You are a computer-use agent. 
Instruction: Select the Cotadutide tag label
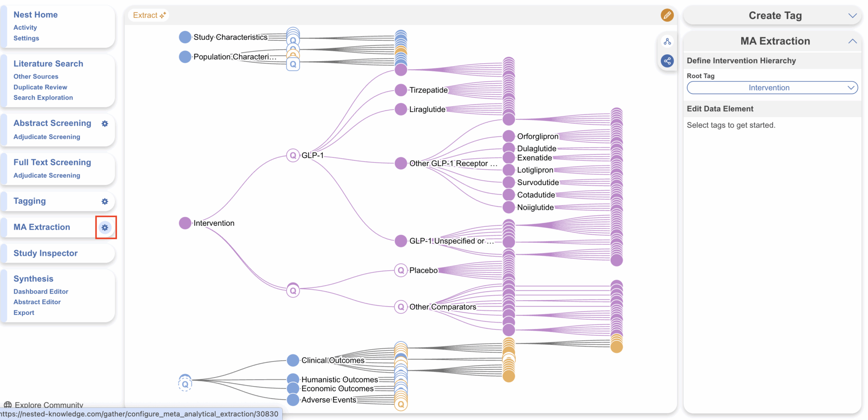(536, 195)
